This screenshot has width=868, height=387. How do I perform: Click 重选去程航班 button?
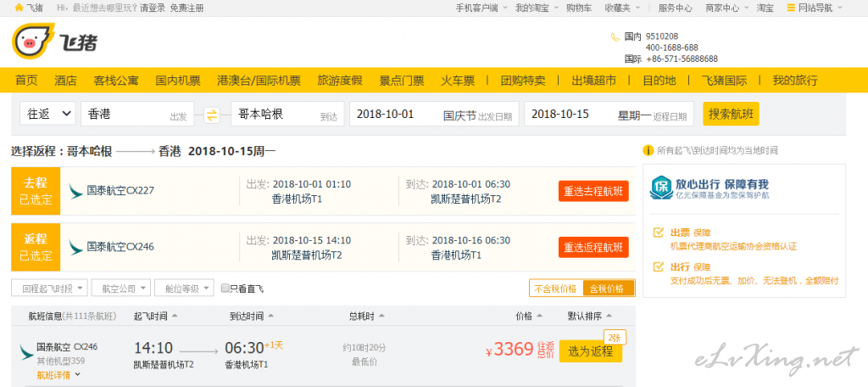coord(593,191)
